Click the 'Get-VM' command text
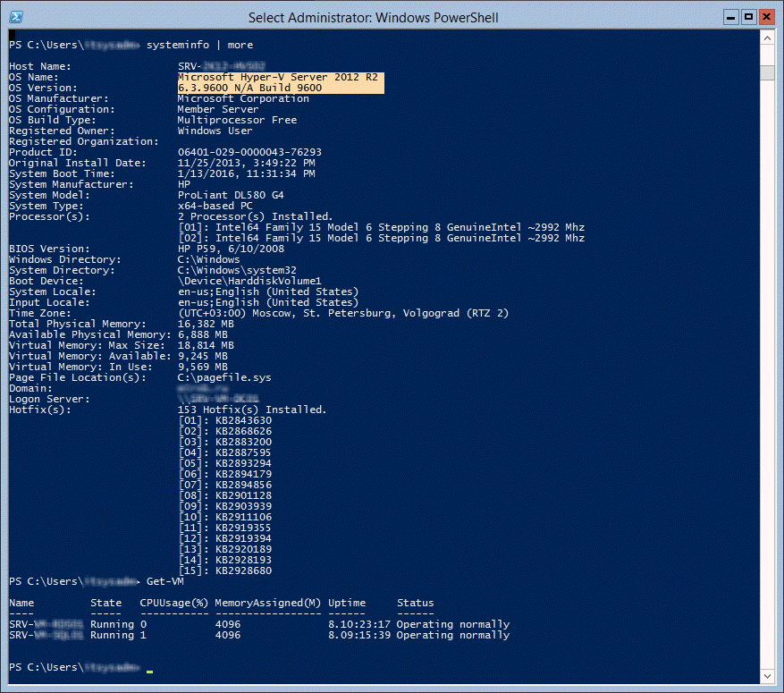Image resolution: width=784 pixels, height=693 pixels. tap(165, 581)
